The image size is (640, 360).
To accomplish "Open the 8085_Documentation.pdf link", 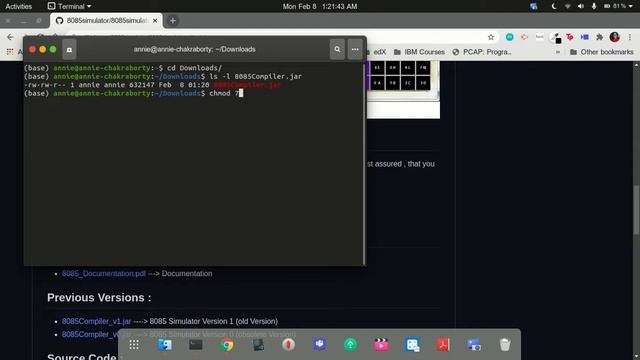I will pos(104,273).
